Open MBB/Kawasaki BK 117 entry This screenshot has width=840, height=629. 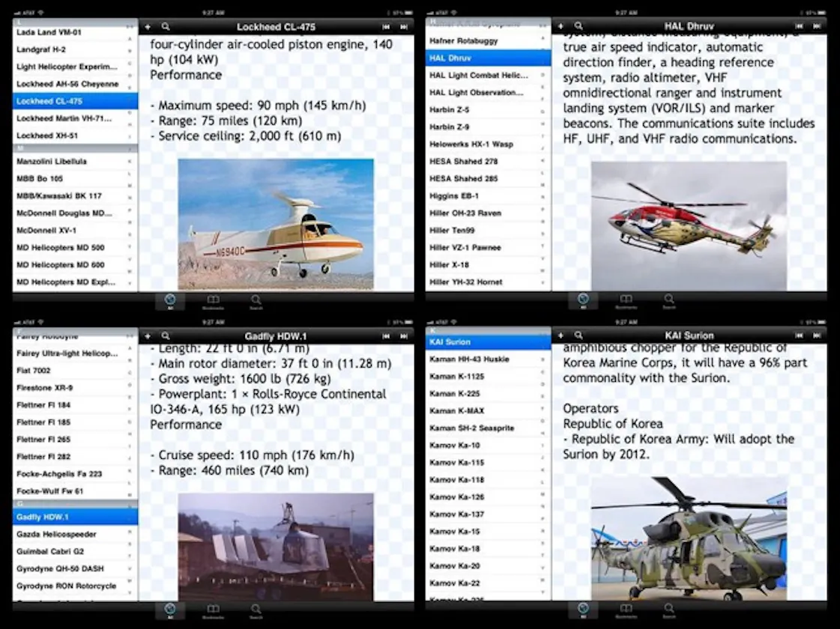pos(75,196)
